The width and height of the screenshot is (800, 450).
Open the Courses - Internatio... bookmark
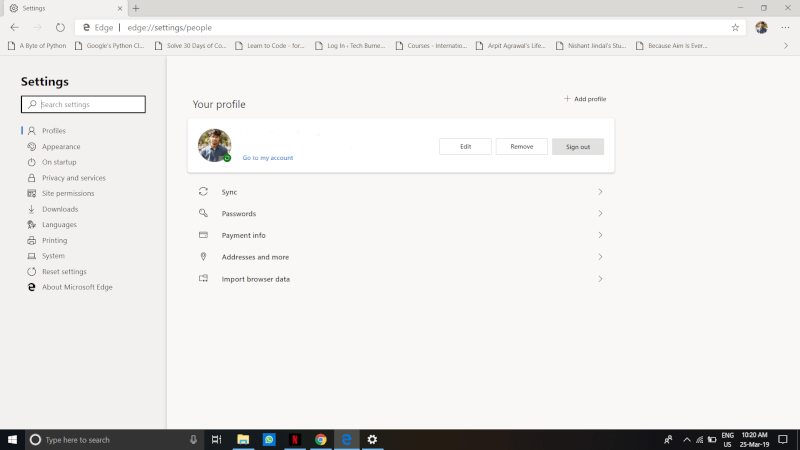[431, 45]
